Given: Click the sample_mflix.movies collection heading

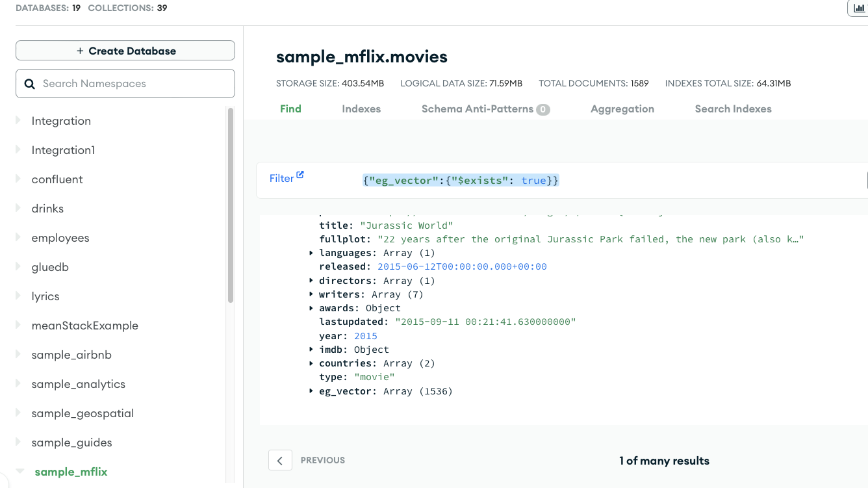Looking at the screenshot, I should [362, 57].
